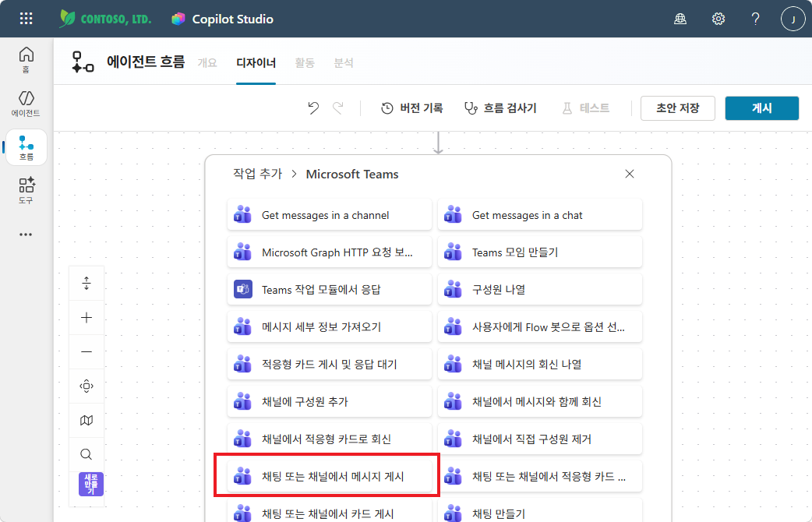Viewport: 812px width, 522px height.
Task: Open the settings gear
Action: coord(718,19)
